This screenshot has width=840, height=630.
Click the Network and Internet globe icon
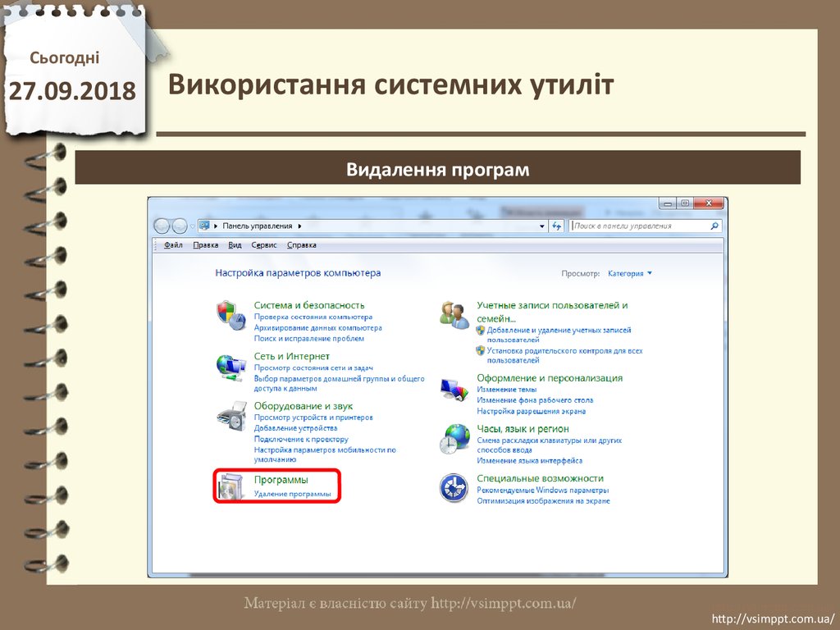tap(231, 366)
